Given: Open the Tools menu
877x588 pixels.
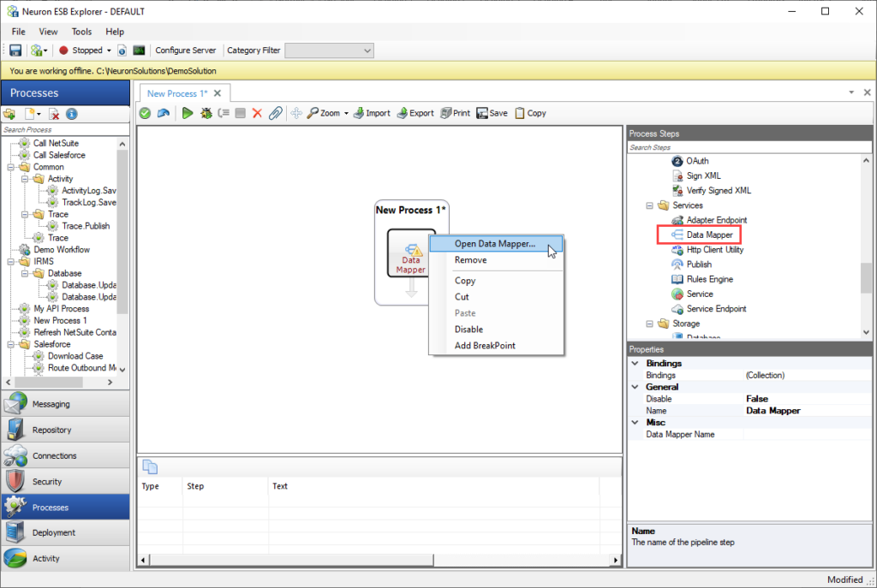Looking at the screenshot, I should coord(81,32).
